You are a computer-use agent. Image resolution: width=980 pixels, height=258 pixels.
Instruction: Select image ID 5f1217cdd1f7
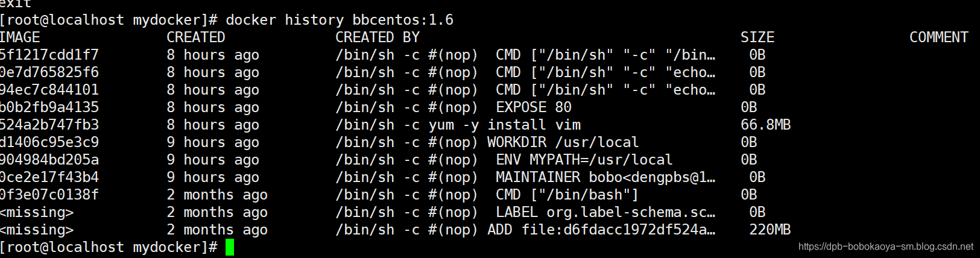pyautogui.click(x=49, y=55)
